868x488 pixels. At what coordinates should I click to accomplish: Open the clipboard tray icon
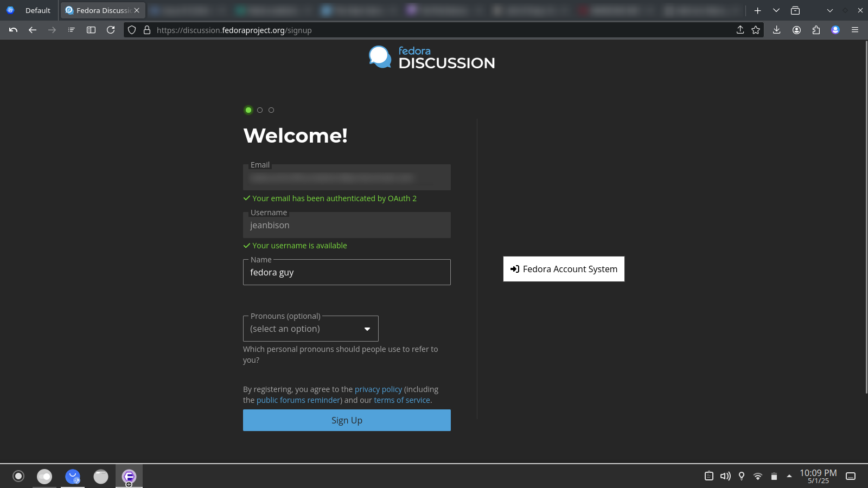coord(709,476)
